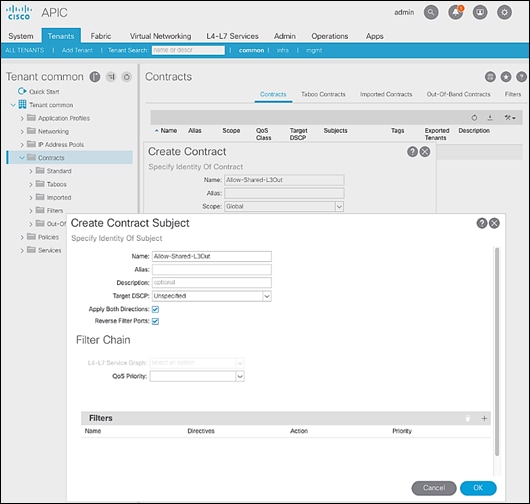Open the System menu tab

[x=21, y=36]
